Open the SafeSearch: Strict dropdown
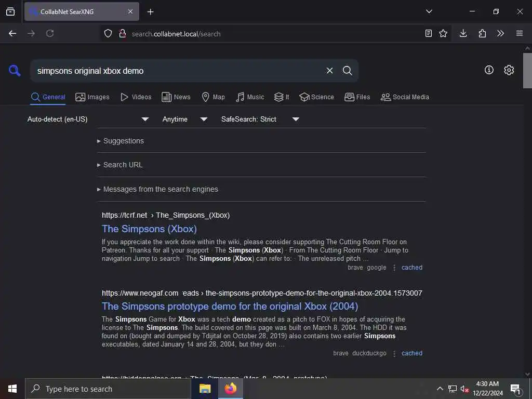532x399 pixels. coord(260,119)
